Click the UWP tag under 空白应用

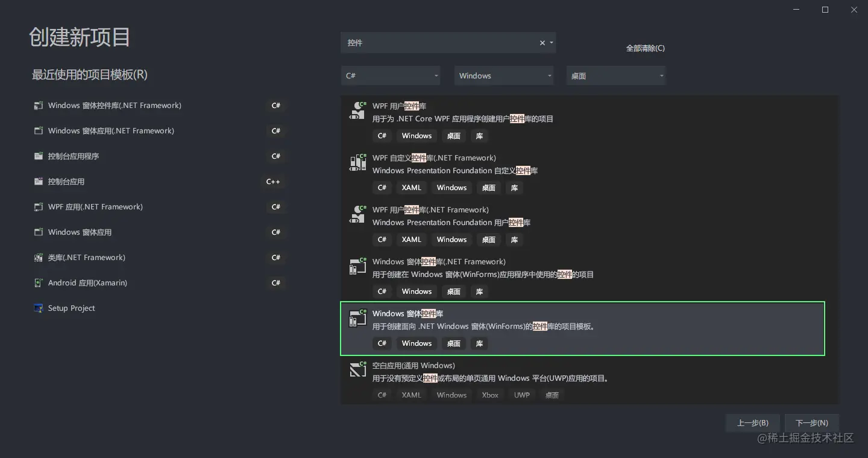point(522,395)
